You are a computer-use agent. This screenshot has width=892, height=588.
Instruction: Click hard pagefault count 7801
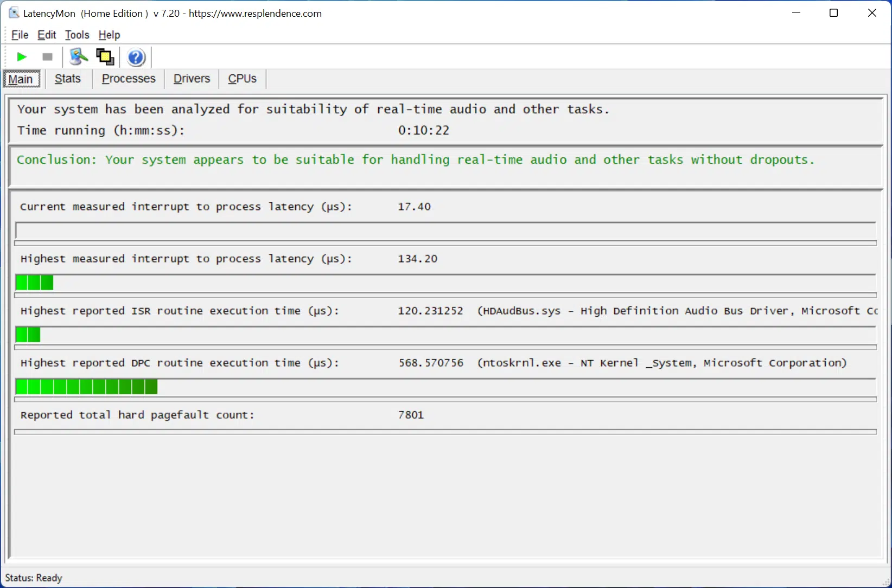point(411,415)
